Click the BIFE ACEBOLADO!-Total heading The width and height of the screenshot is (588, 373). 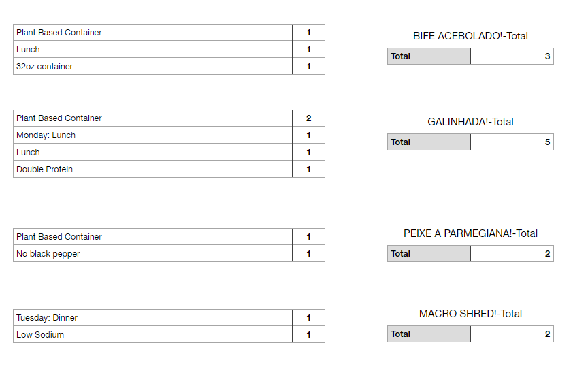[470, 36]
